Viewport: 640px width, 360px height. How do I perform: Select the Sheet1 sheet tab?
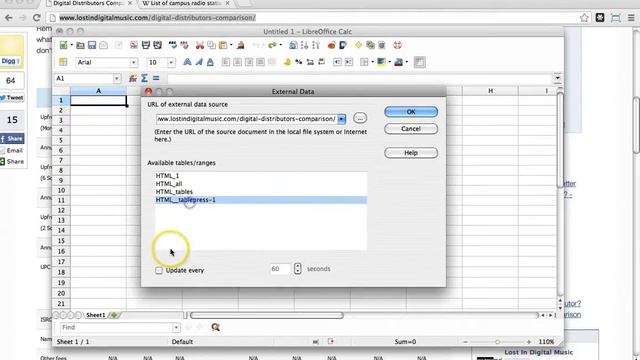click(96, 315)
